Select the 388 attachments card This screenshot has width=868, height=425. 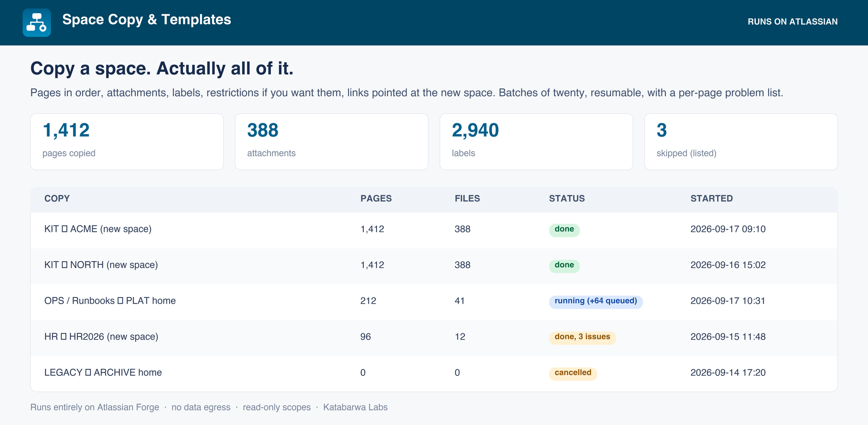(x=332, y=142)
